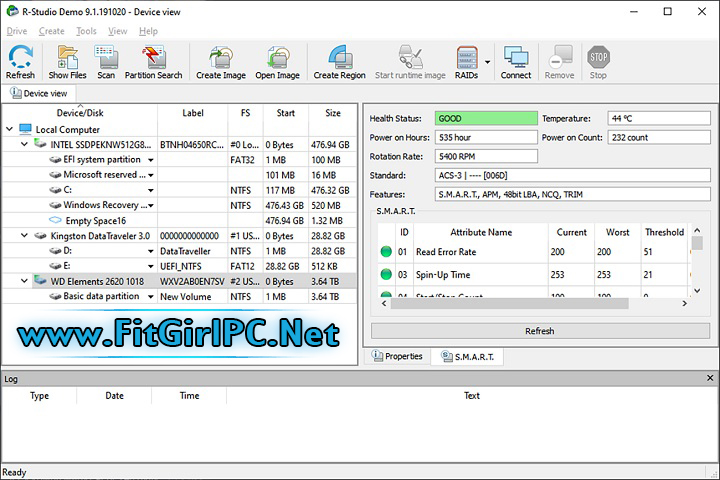
Task: Click the Refresh toolbar icon
Action: point(20,62)
